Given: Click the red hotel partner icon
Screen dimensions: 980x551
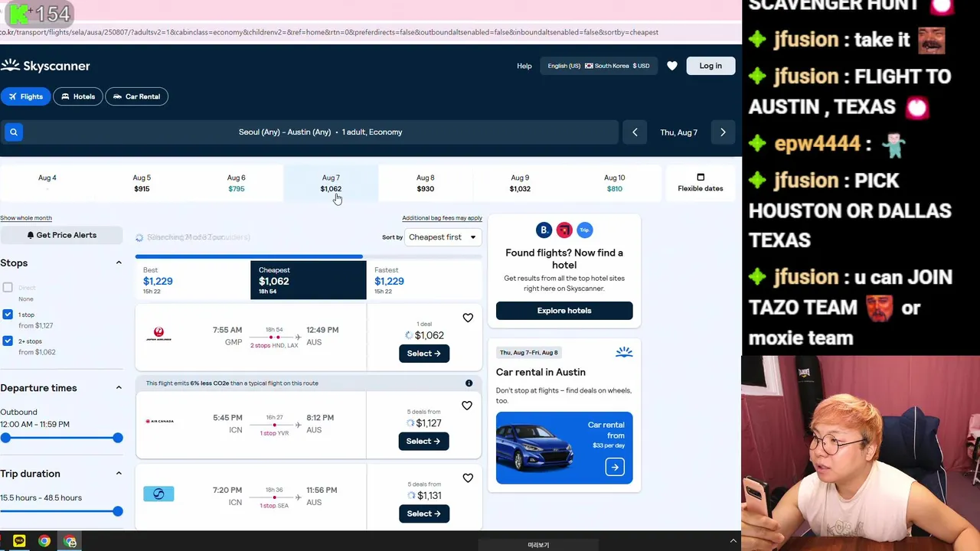Looking at the screenshot, I should (x=564, y=230).
